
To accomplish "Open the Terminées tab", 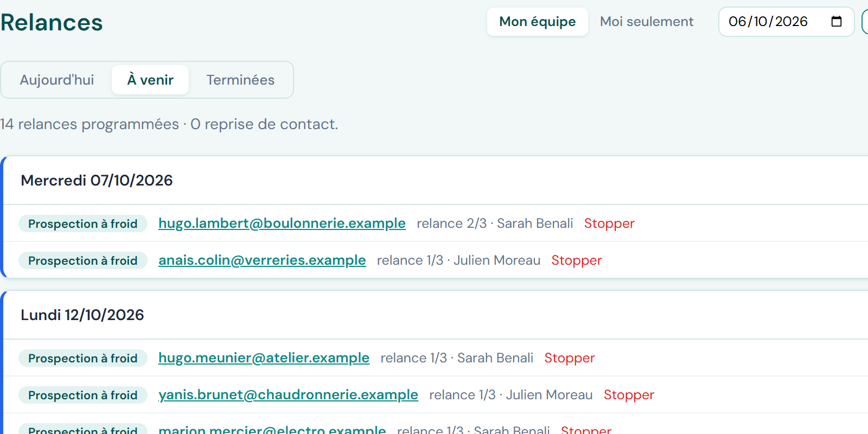I will click(240, 80).
